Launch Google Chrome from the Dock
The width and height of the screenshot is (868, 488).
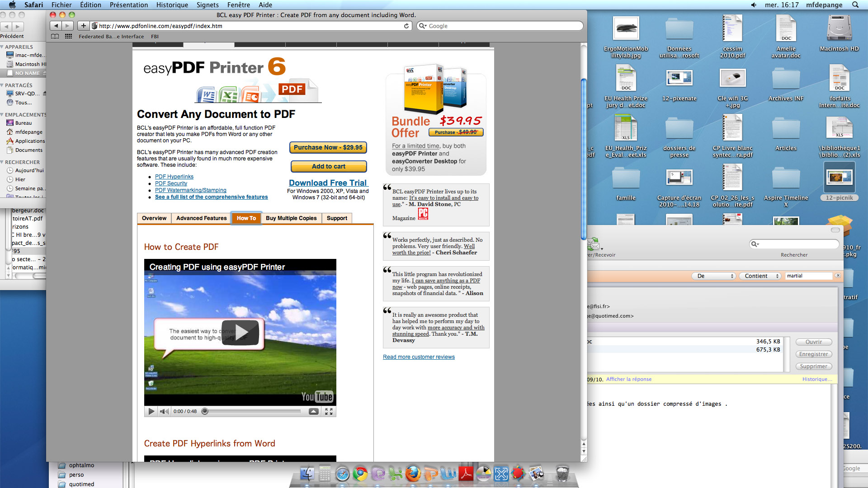tap(360, 474)
